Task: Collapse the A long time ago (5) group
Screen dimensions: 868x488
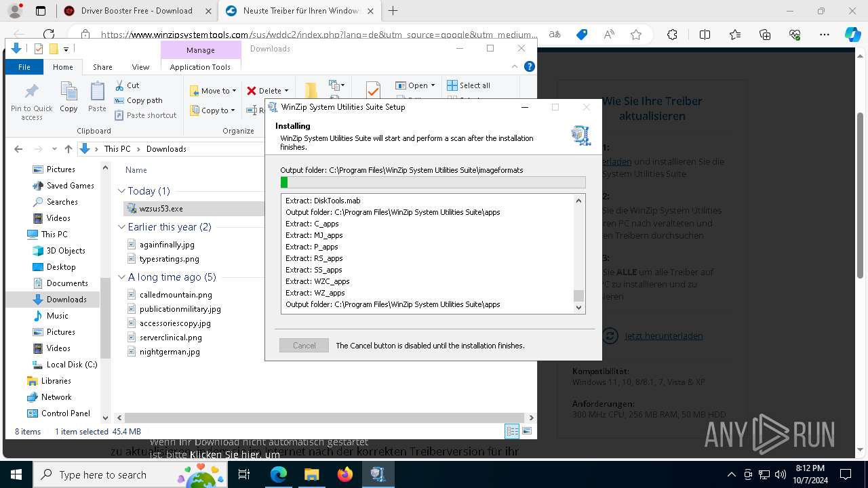Action: coord(121,277)
